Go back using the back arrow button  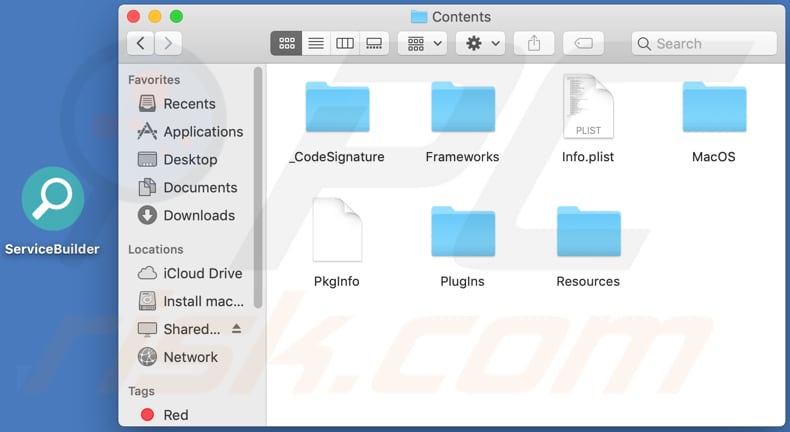pyautogui.click(x=141, y=43)
